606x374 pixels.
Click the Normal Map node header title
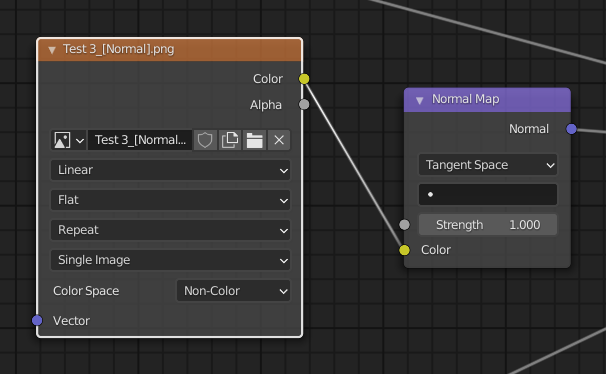pos(465,99)
